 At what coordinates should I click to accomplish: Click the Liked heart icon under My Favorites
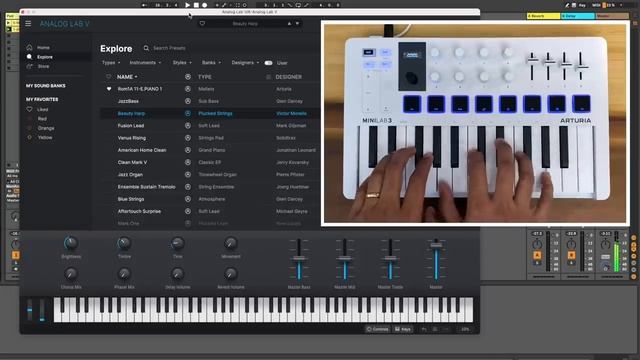tap(29, 109)
